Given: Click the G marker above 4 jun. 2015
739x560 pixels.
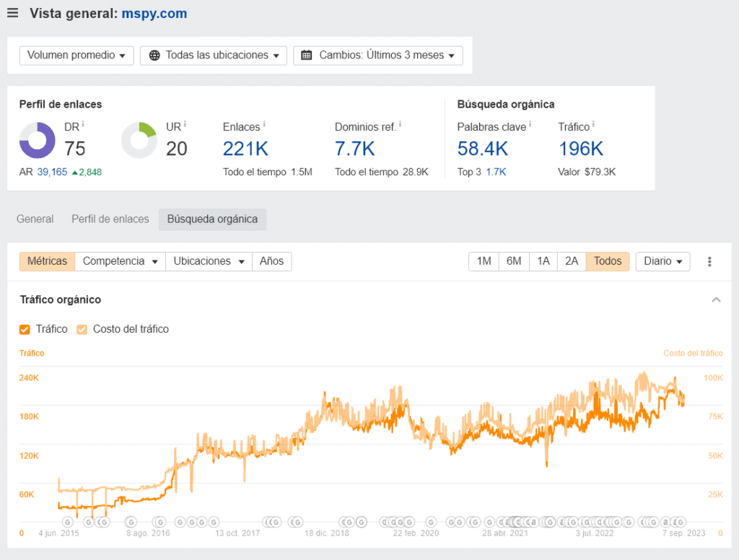Looking at the screenshot, I should point(68,522).
